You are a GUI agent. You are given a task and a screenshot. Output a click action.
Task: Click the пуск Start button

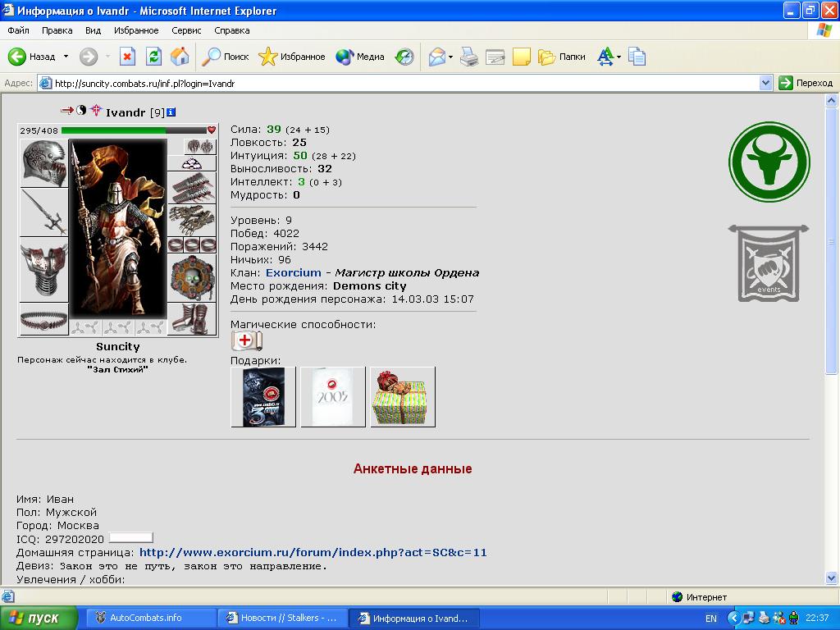point(39,619)
